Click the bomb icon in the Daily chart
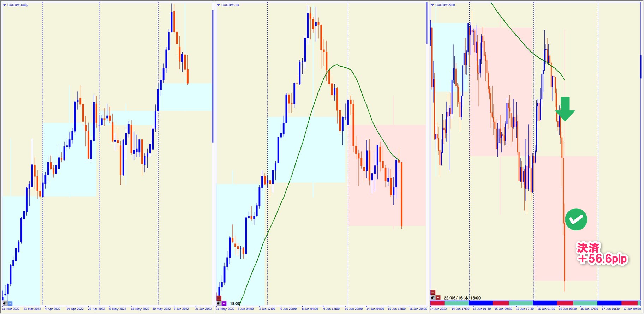The image size is (644, 314). [x=5, y=303]
